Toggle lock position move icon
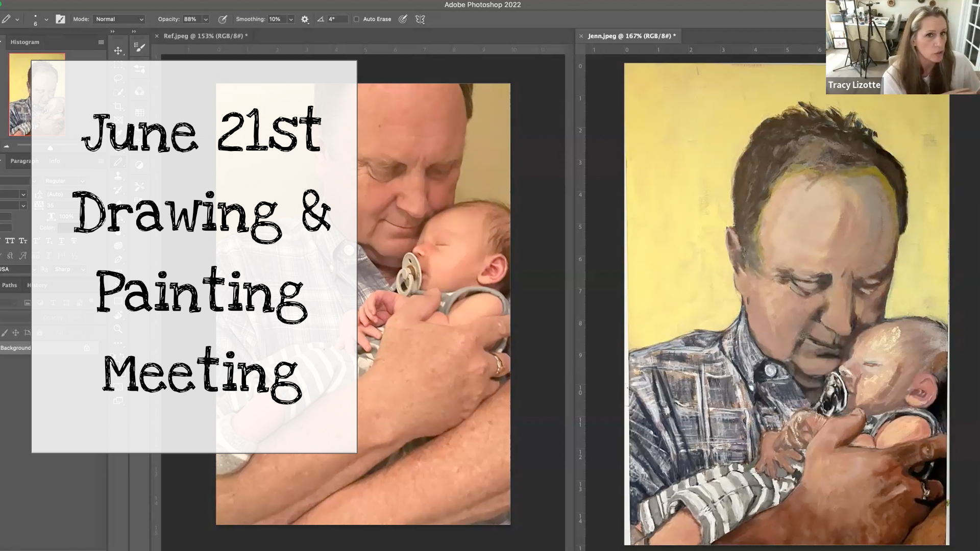 coord(16,333)
